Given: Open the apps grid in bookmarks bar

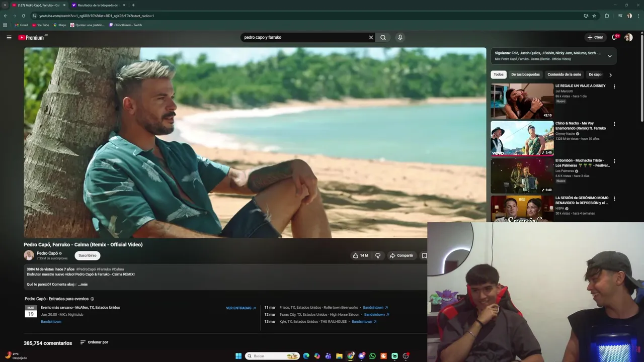Looking at the screenshot, I should point(5,25).
